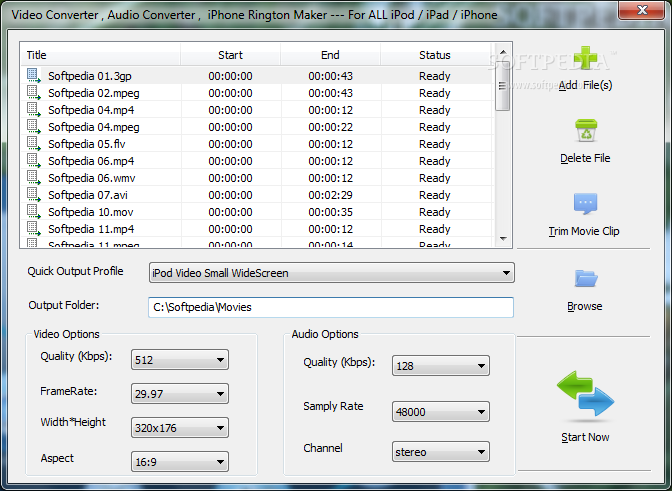The height and width of the screenshot is (491, 672).
Task: Select the Softpedia 07.avi row title
Action: coord(88,195)
